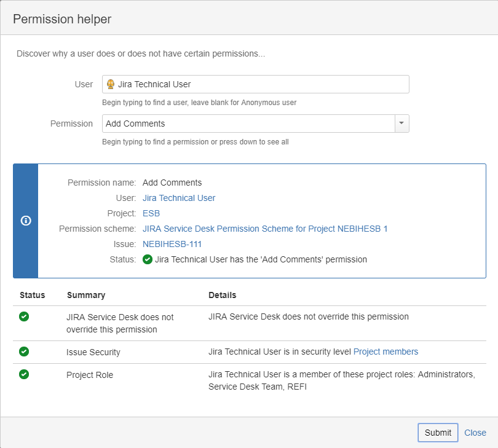Click 'Jira Technical User is in security level' text
This screenshot has height=448, width=498.
pyautogui.click(x=280, y=352)
